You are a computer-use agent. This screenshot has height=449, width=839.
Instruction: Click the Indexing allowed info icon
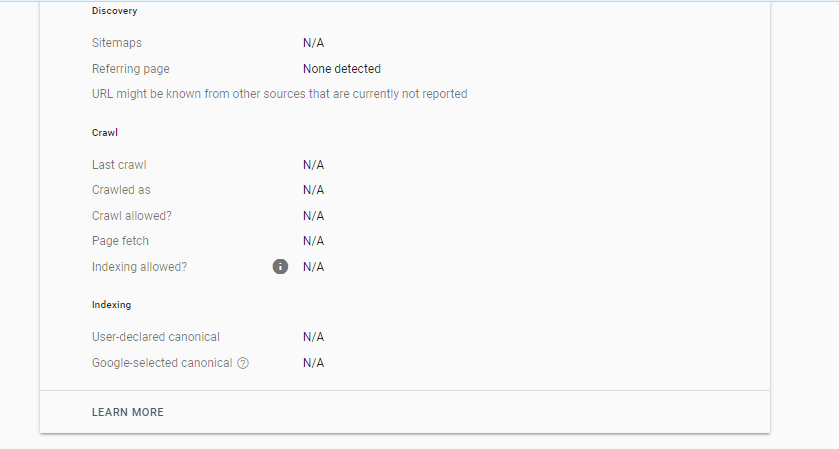click(280, 267)
